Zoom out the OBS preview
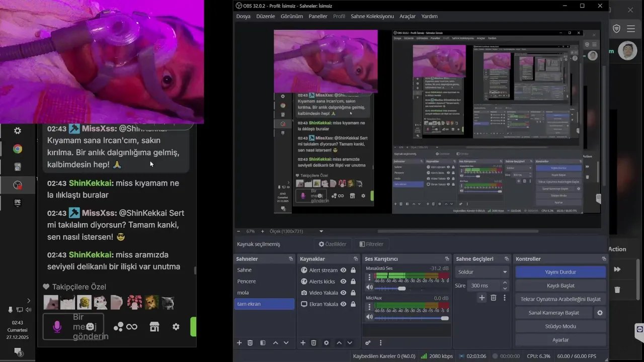This screenshot has height=362, width=644. pos(239,231)
